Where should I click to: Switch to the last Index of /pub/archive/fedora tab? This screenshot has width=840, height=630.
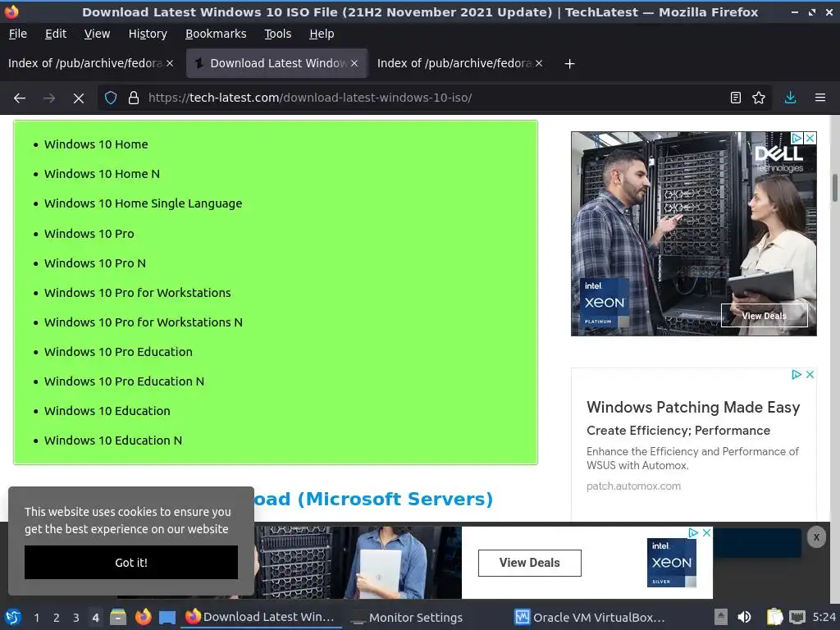pos(454,63)
